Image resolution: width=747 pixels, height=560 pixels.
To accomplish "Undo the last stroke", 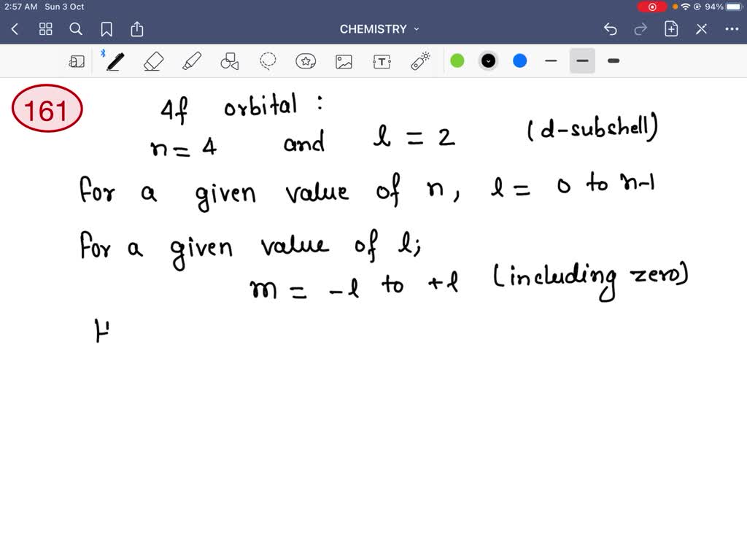I will point(610,29).
